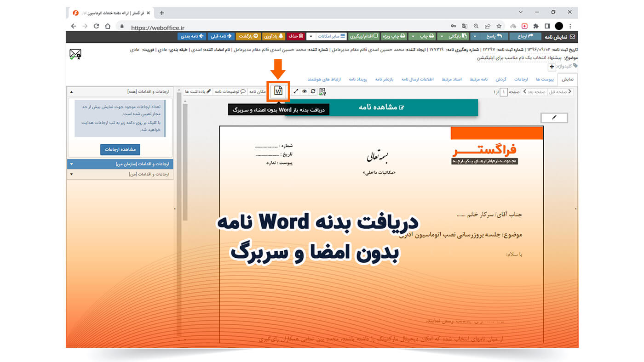The width and height of the screenshot is (644, 362).
Task: Open the ارتباط های هوشمند tab
Action: tap(324, 79)
